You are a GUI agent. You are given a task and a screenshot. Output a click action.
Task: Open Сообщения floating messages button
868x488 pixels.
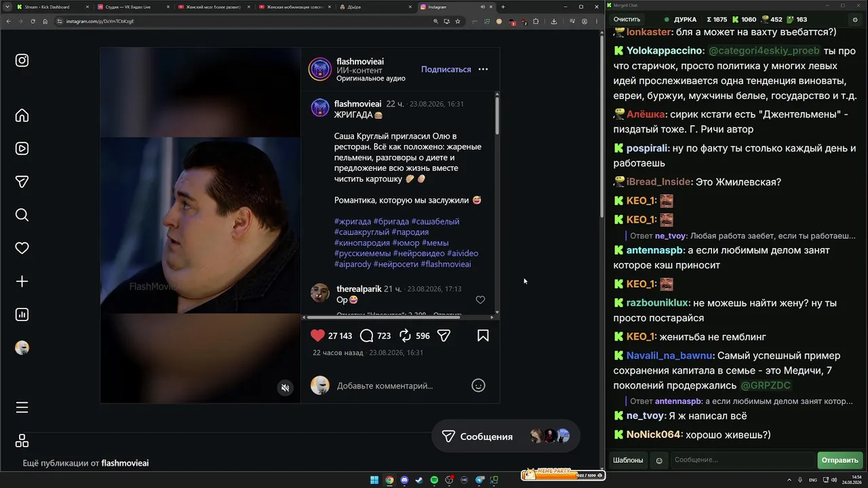(x=506, y=436)
